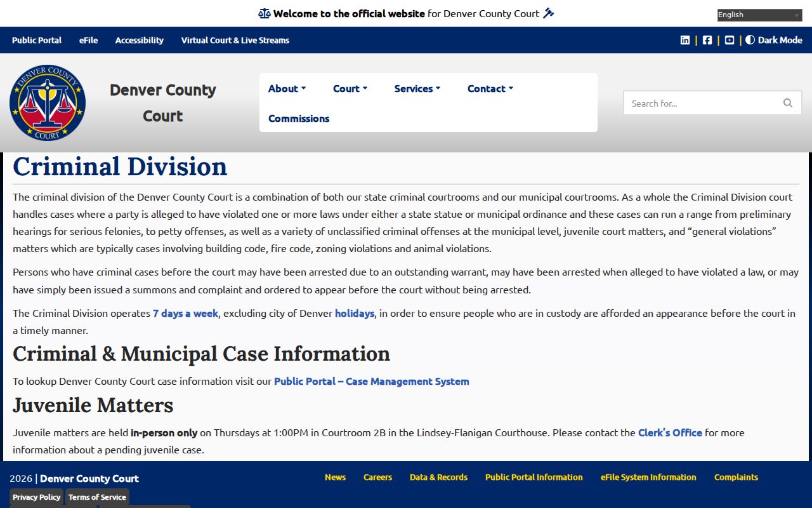Go to Public Portal in top bar

pos(37,40)
